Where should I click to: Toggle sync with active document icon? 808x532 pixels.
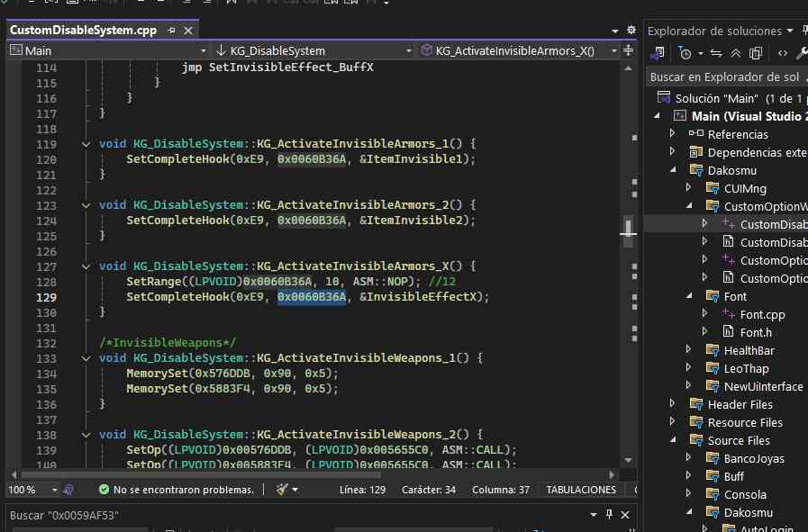click(x=716, y=53)
